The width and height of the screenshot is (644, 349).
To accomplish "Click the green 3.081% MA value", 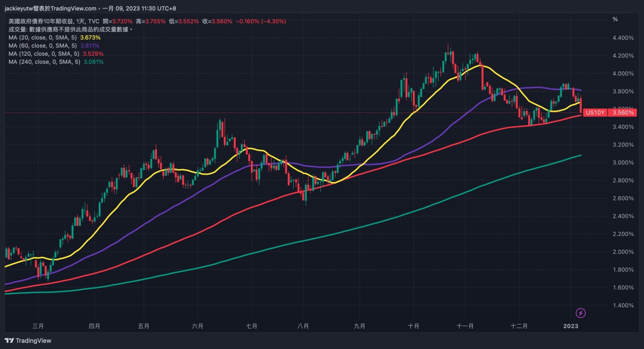I will tap(93, 62).
